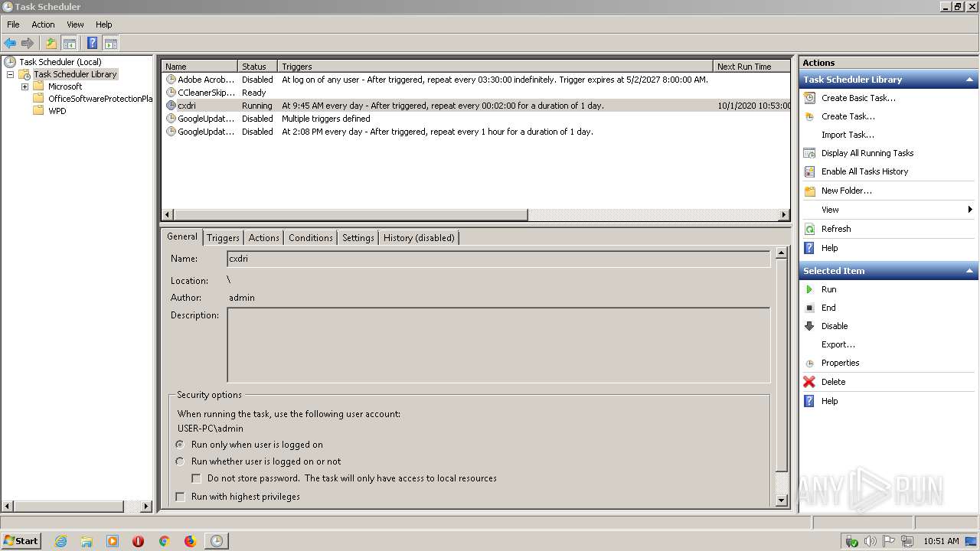Screen dimensions: 980x551
Task: Switch to the Actions tab in details
Action: click(x=264, y=238)
